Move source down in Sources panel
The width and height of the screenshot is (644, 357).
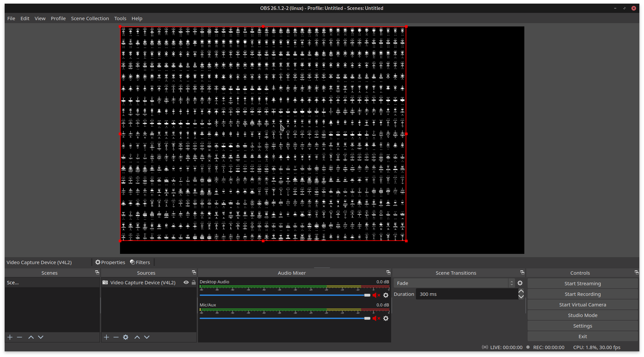click(147, 337)
